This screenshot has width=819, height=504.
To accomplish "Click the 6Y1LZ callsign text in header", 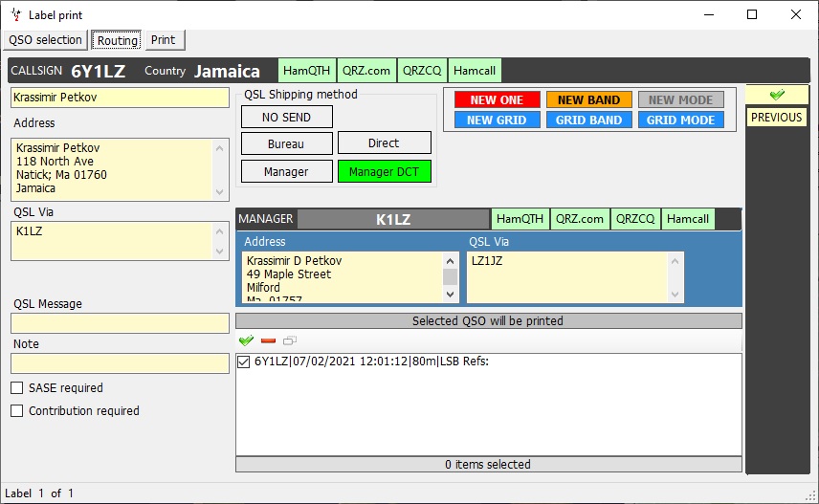I will tap(99, 71).
